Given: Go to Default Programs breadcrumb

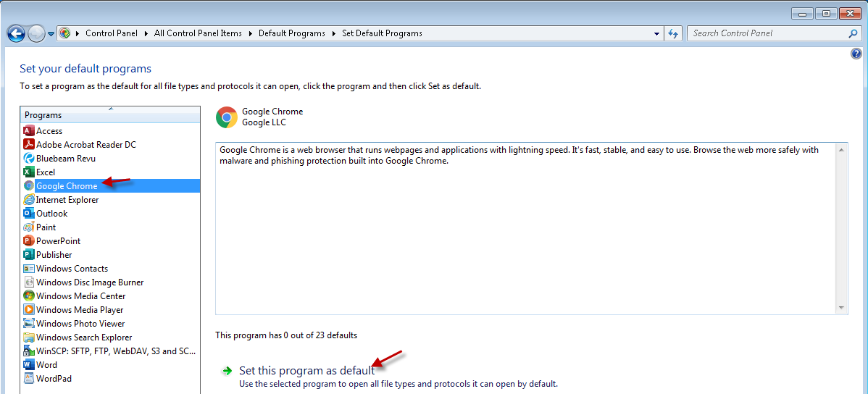Looking at the screenshot, I should click(x=292, y=33).
